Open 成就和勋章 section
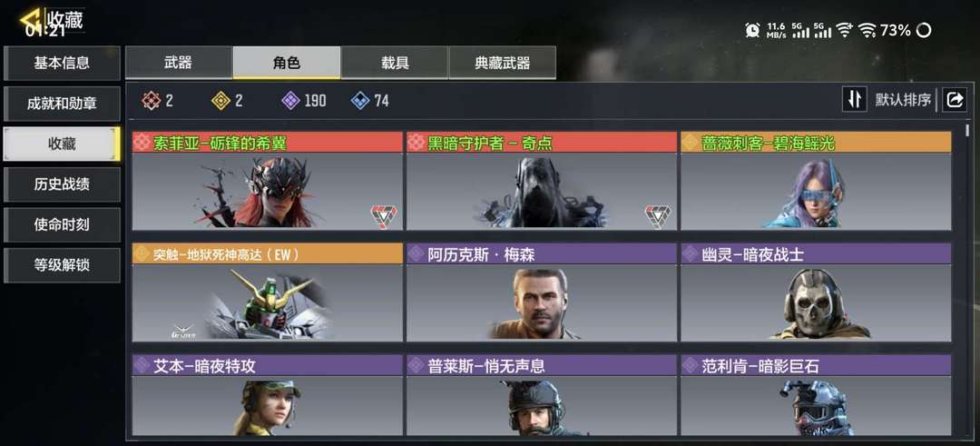Screen dimensions: 980x446 coord(62,104)
